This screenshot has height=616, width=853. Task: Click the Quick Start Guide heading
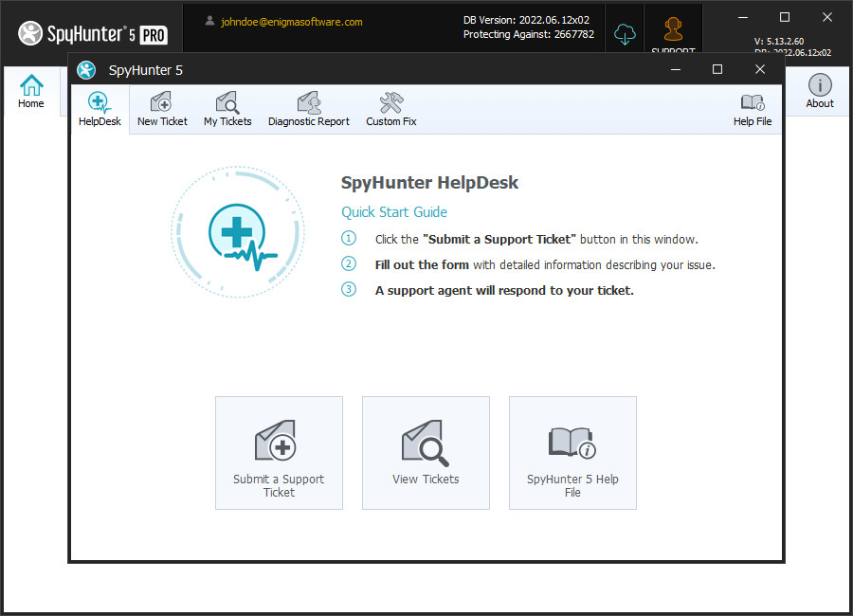(x=394, y=212)
